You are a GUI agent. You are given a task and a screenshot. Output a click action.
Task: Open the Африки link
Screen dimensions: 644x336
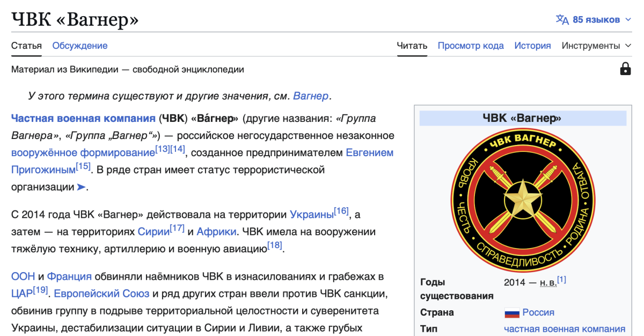(216, 232)
